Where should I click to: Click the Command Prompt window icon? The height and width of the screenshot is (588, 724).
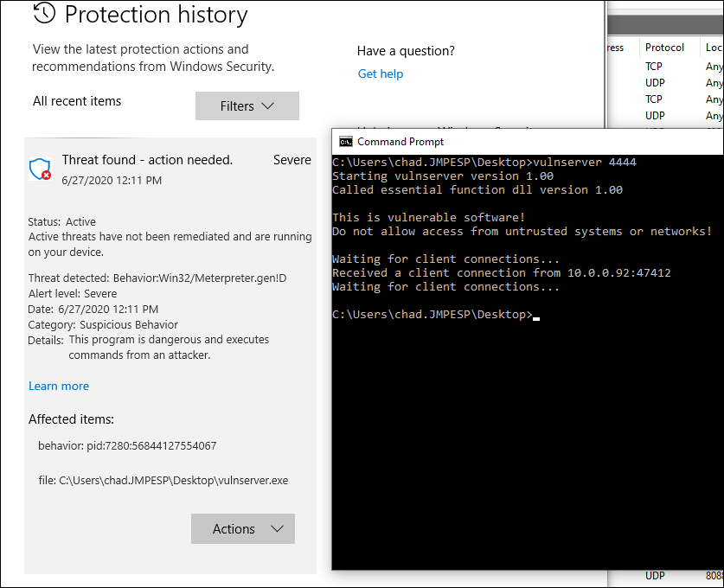346,142
